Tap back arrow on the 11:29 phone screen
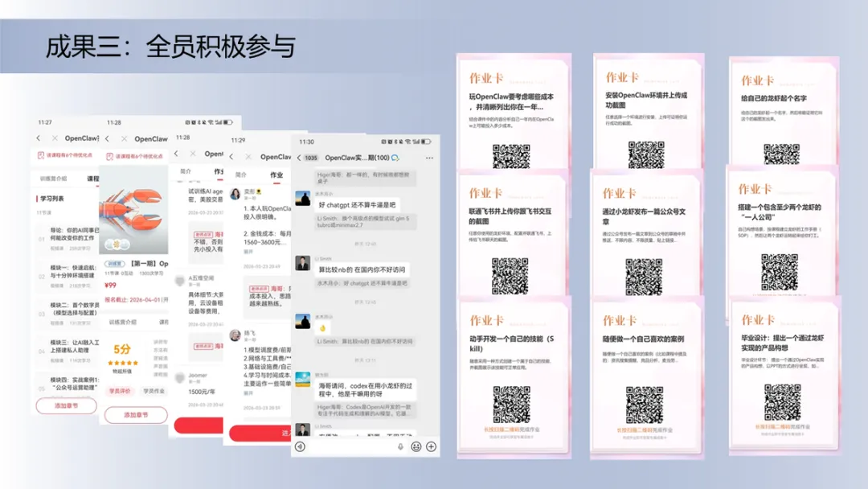Screen dimensions: 868x489 231,157
